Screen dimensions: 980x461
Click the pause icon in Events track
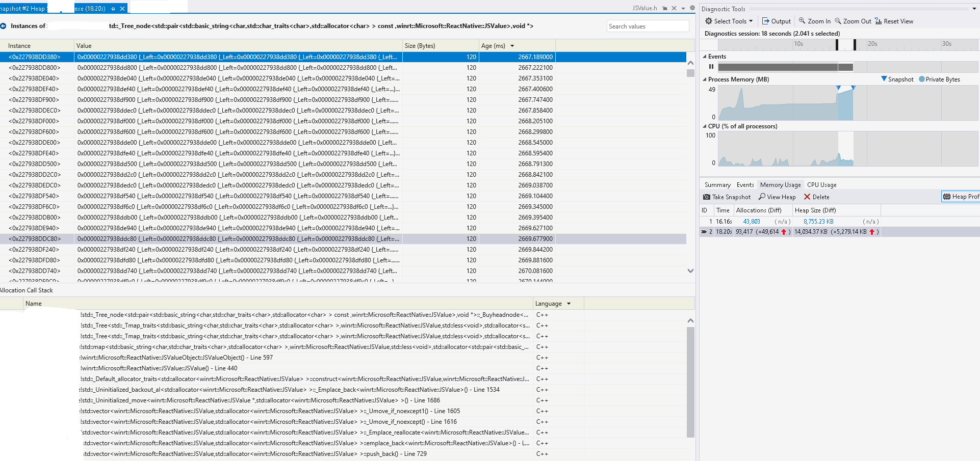coord(711,67)
